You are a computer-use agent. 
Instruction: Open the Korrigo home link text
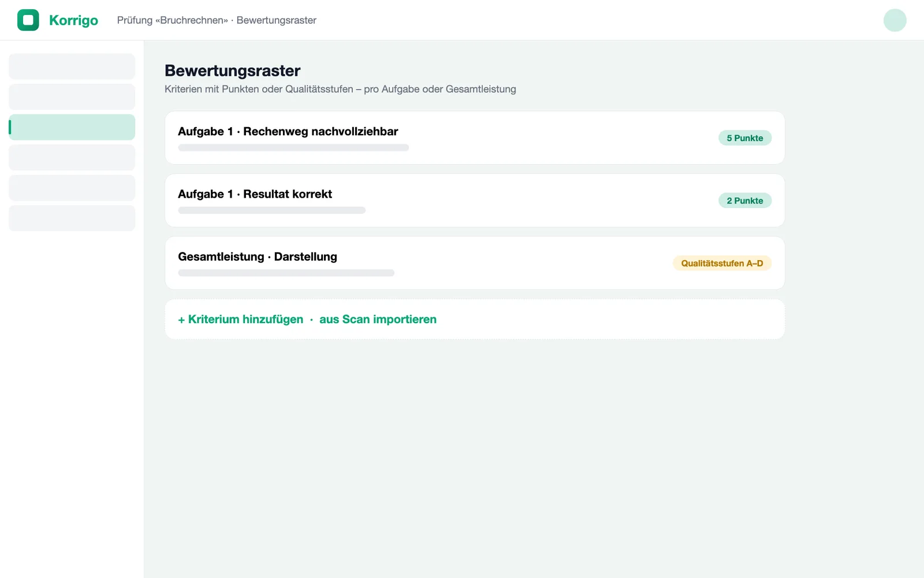pyautogui.click(x=73, y=20)
